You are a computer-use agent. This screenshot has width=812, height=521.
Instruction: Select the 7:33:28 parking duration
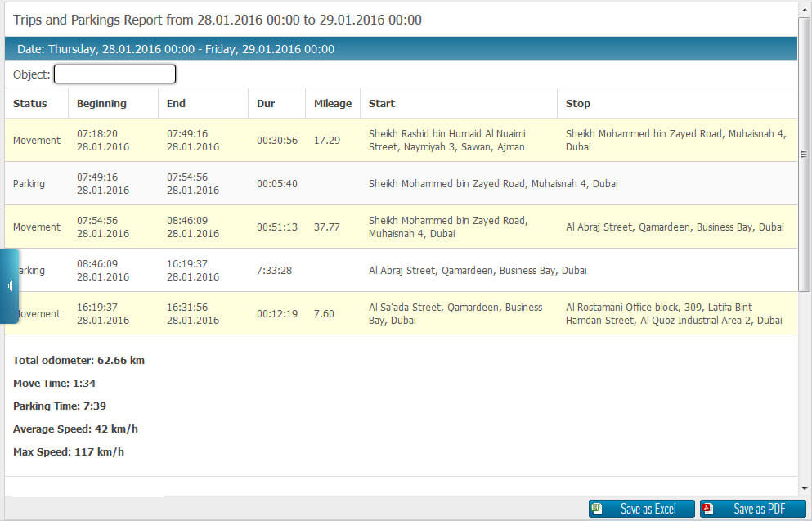(x=274, y=271)
